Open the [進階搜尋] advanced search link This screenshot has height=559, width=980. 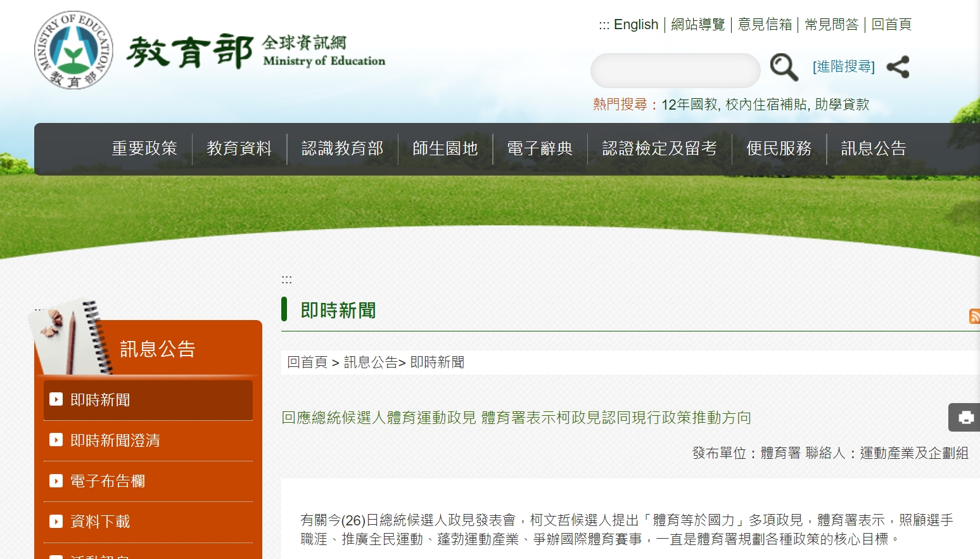point(843,67)
